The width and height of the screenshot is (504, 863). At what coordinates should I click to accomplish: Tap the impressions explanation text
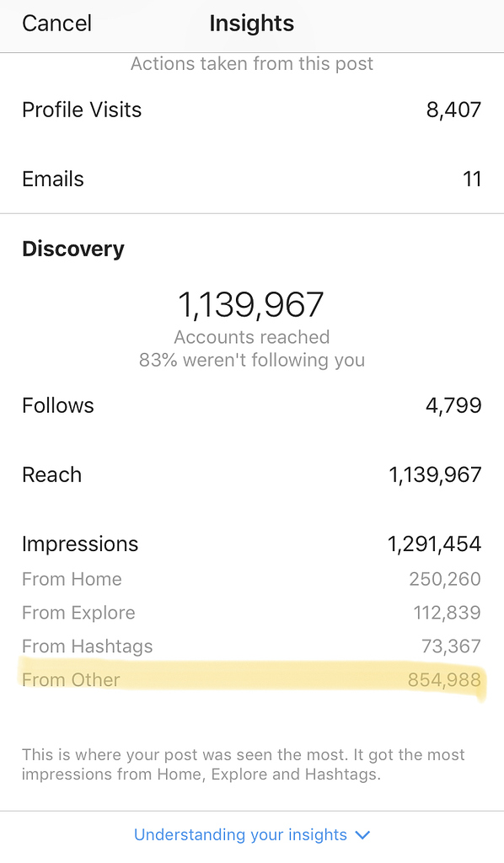click(244, 764)
